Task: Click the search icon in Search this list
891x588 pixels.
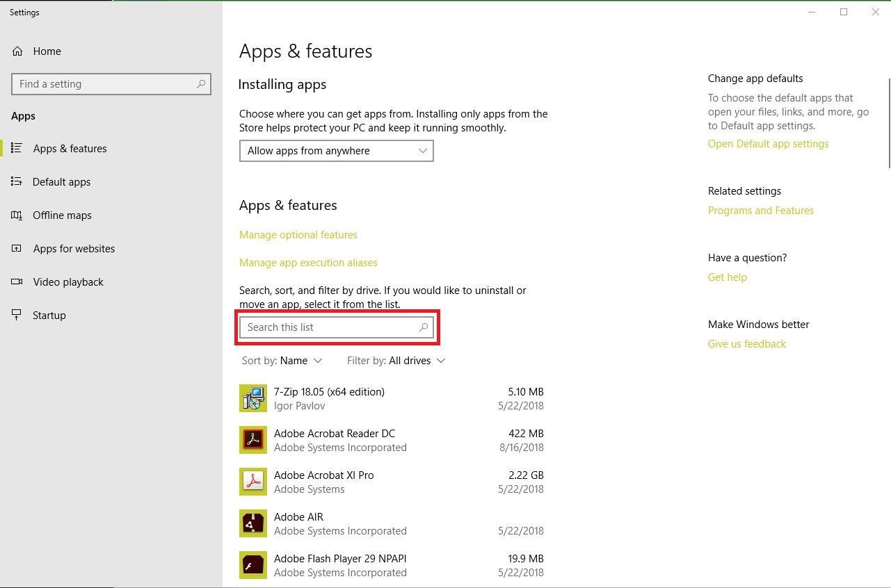Action: point(423,327)
